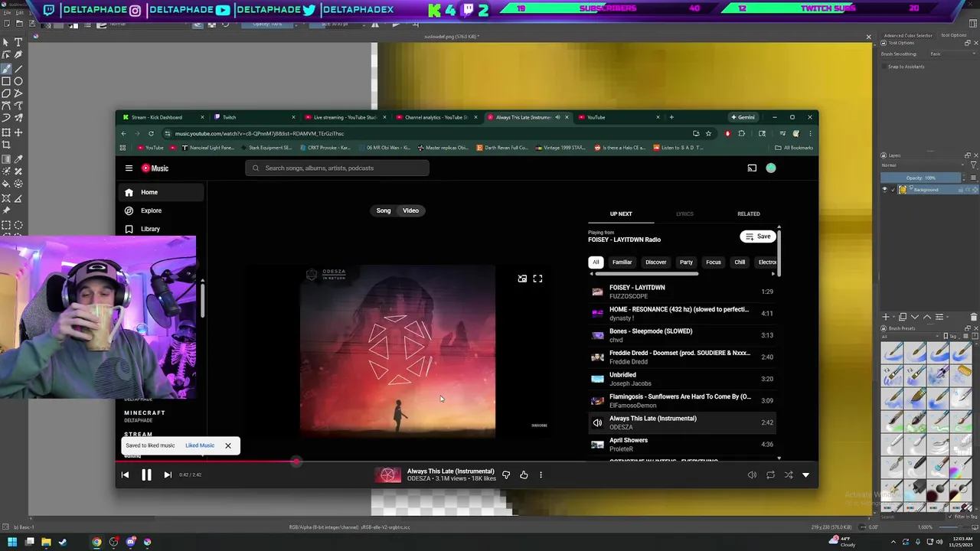Image resolution: width=980 pixels, height=551 pixels.
Task: Select the Line tool in Krita toolbox
Action: click(x=18, y=69)
